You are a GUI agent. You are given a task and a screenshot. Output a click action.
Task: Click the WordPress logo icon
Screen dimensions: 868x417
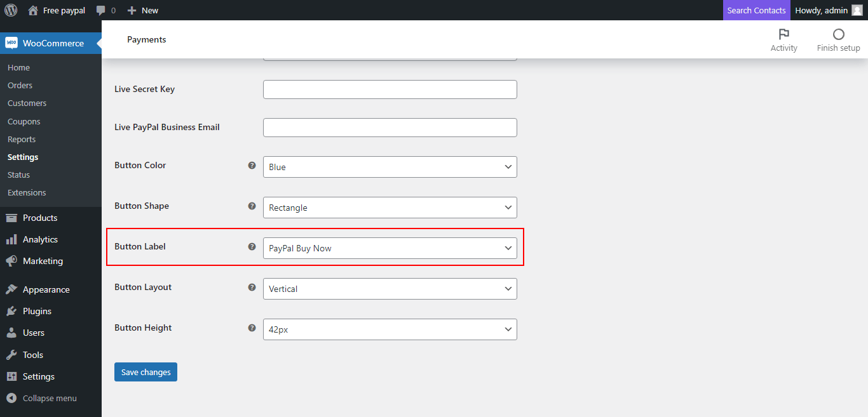13,10
